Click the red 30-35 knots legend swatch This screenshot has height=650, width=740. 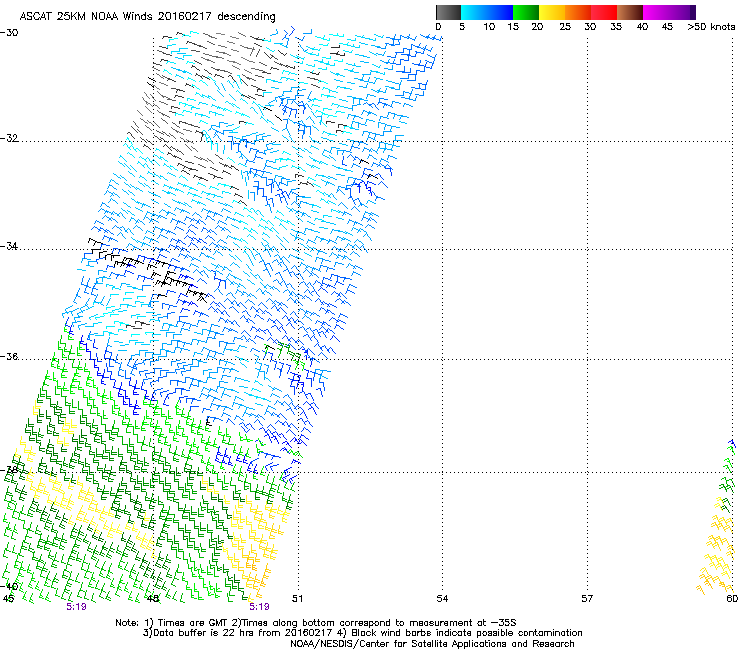604,12
